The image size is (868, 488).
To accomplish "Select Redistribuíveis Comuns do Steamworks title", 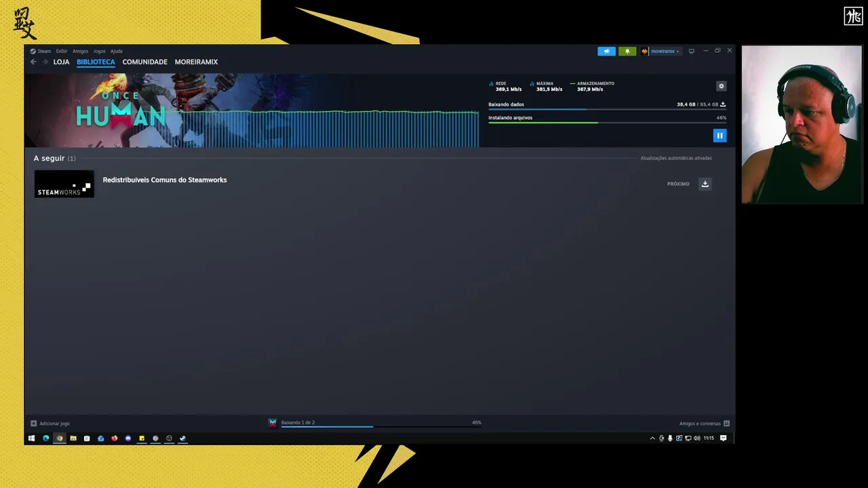I will tap(165, 180).
